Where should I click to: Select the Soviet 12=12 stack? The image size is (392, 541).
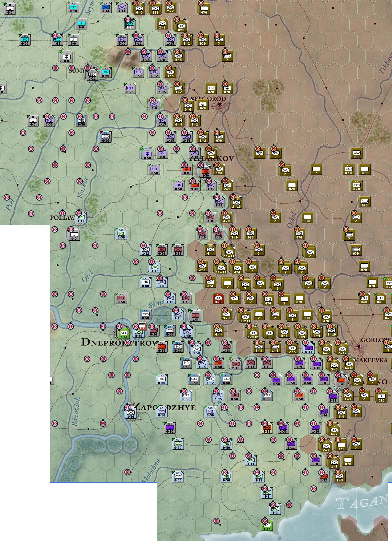click(x=253, y=333)
